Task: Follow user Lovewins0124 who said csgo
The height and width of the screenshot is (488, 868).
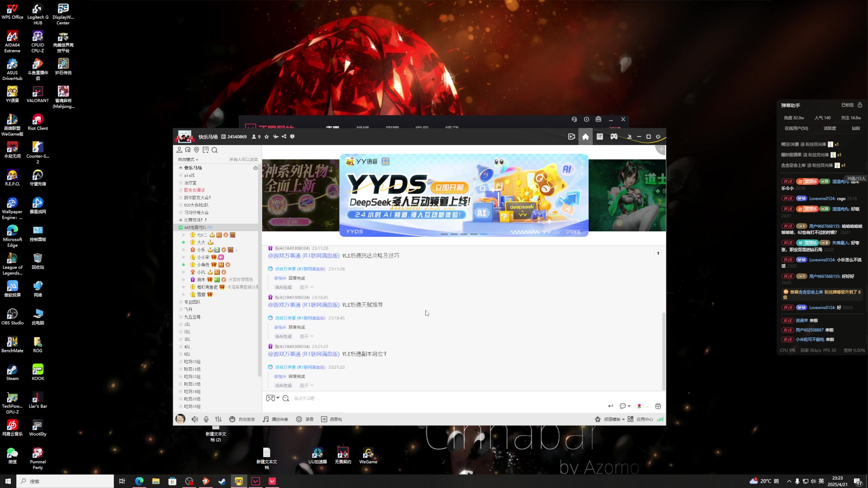Action: [788, 198]
